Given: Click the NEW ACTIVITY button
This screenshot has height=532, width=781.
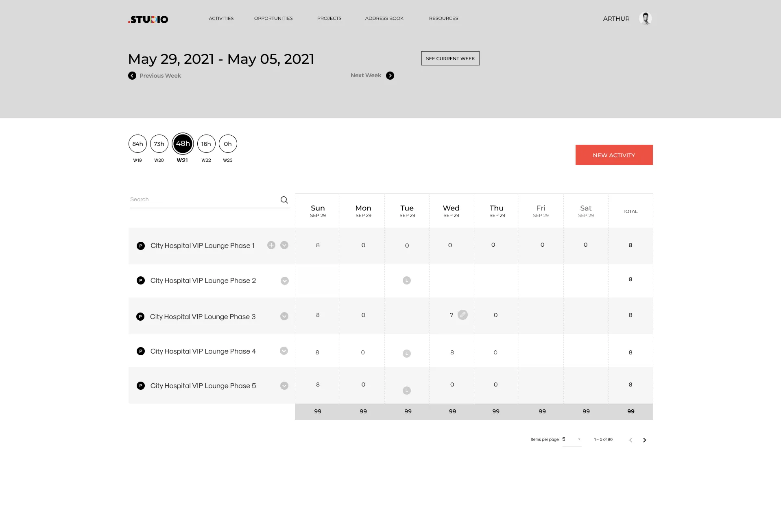Looking at the screenshot, I should click(614, 155).
